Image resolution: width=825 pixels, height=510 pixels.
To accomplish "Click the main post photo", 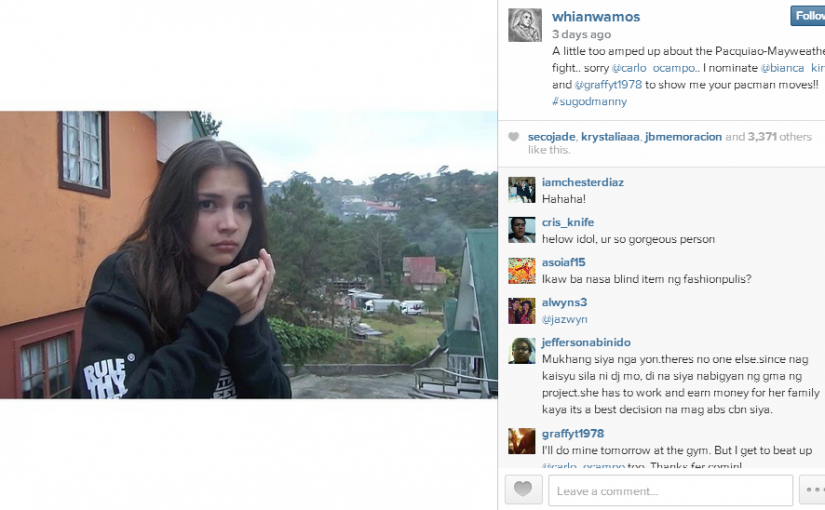I will coord(248,255).
